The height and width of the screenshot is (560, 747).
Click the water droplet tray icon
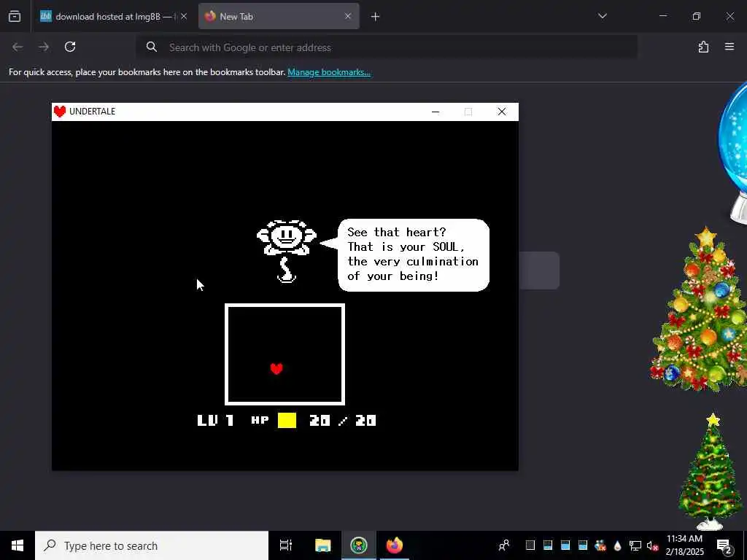point(617,545)
